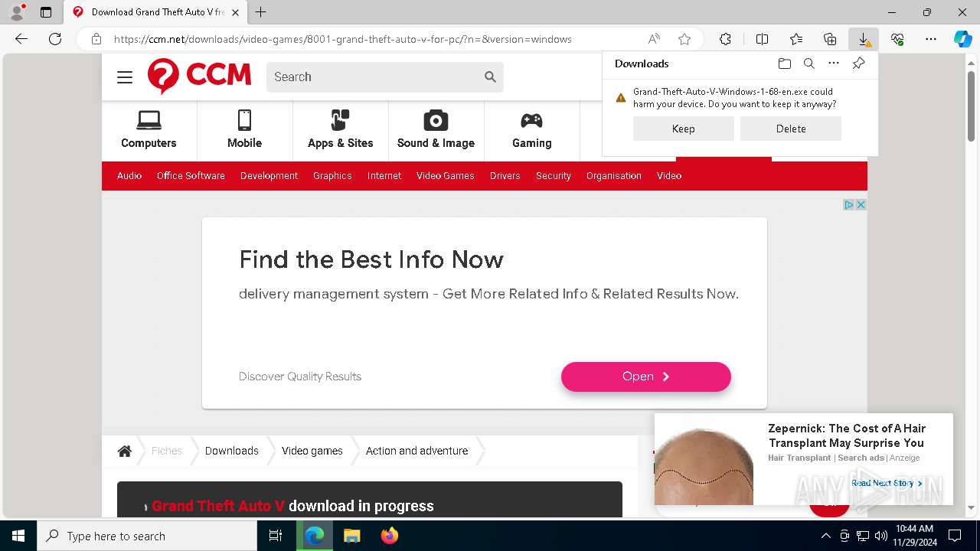Keep the Grand Theft Auto download
Screen dimensions: 980x551
tap(683, 129)
